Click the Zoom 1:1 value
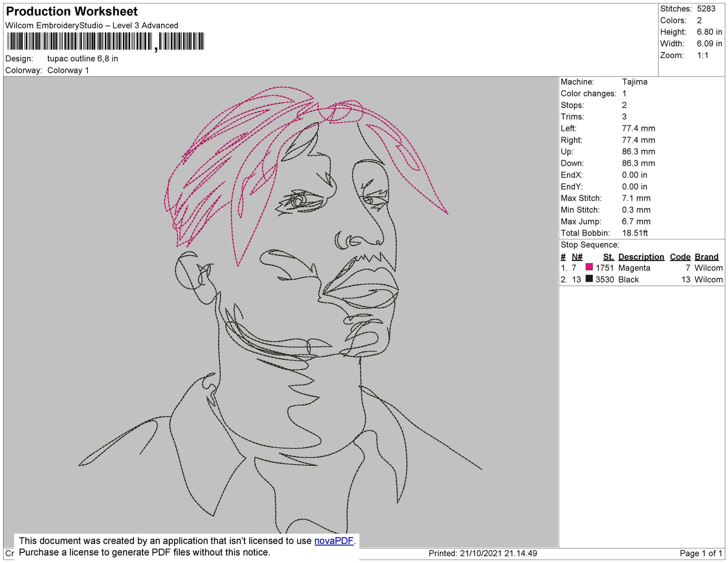 coord(704,55)
